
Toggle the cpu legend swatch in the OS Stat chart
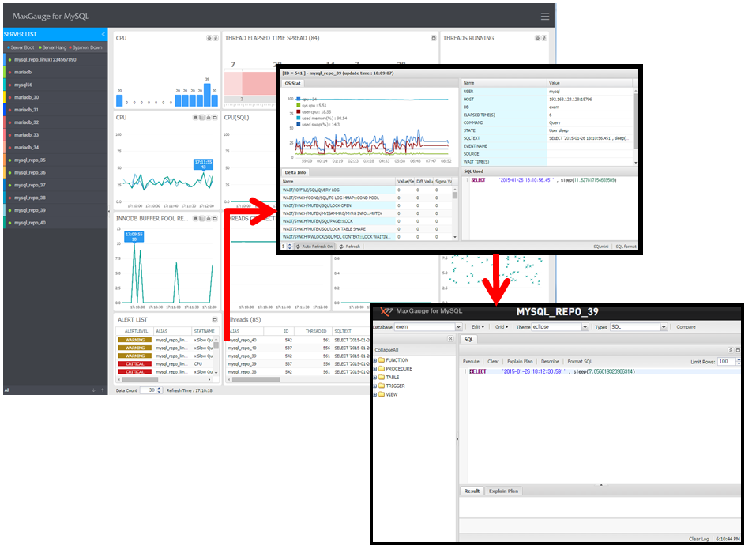point(299,100)
